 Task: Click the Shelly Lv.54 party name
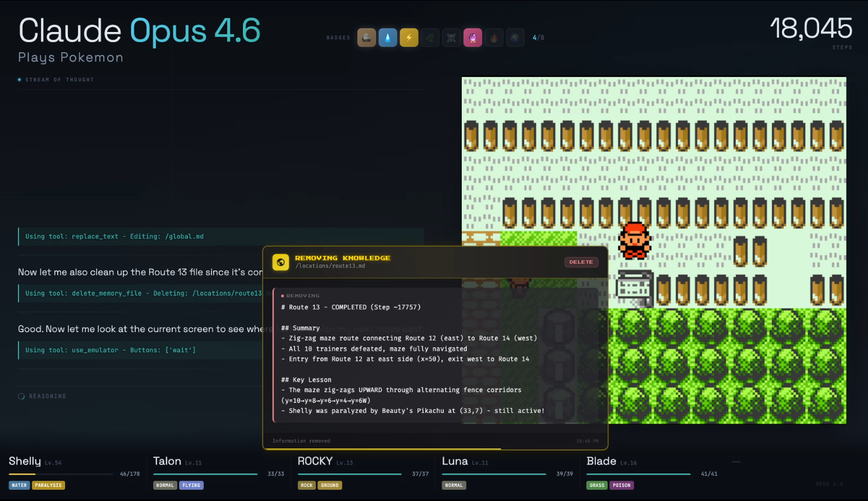point(35,461)
